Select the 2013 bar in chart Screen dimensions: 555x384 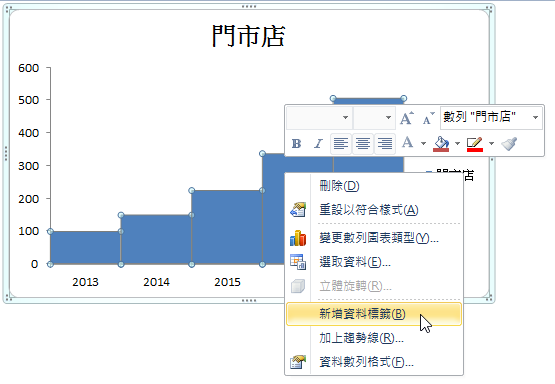point(85,248)
